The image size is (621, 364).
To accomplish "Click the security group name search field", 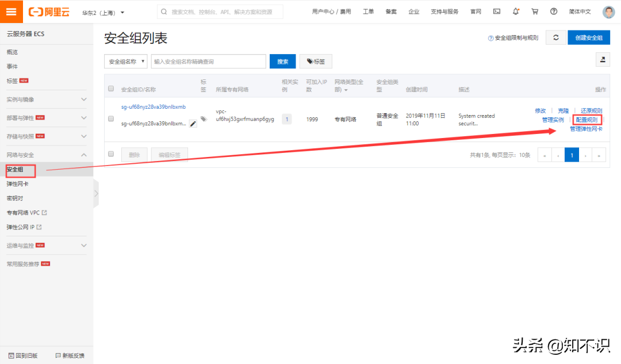I will (x=208, y=62).
